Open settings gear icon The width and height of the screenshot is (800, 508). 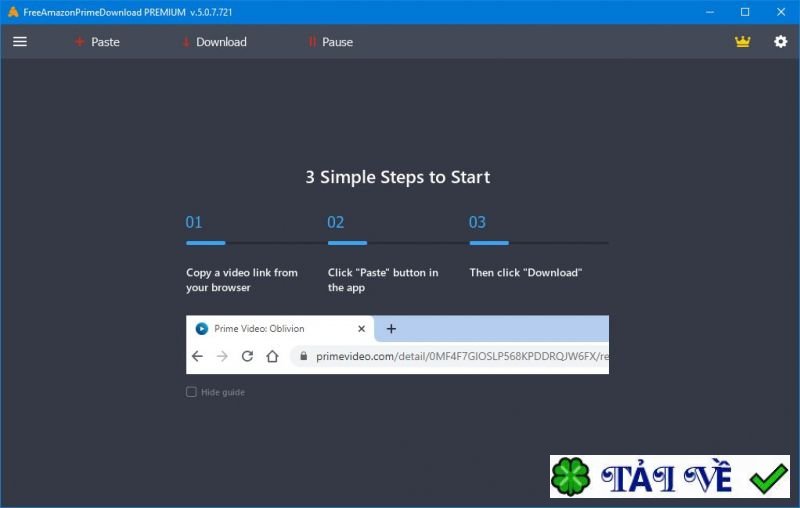pos(780,41)
